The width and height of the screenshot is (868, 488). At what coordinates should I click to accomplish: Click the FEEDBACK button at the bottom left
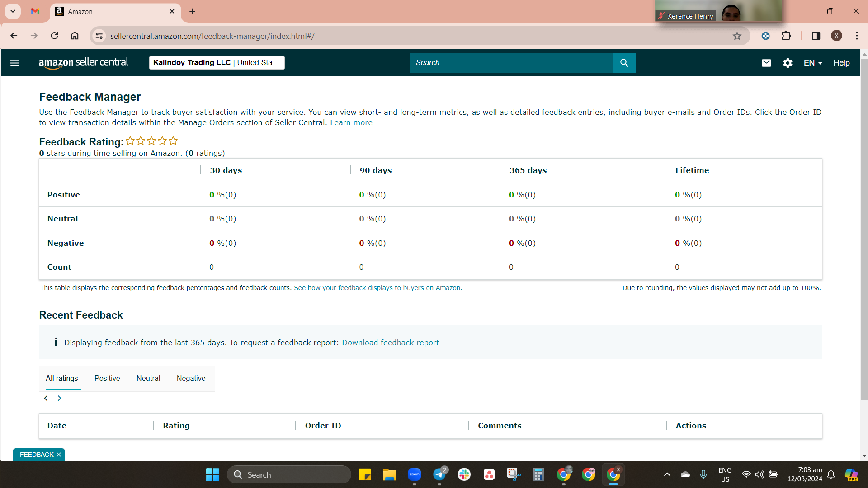click(x=37, y=455)
